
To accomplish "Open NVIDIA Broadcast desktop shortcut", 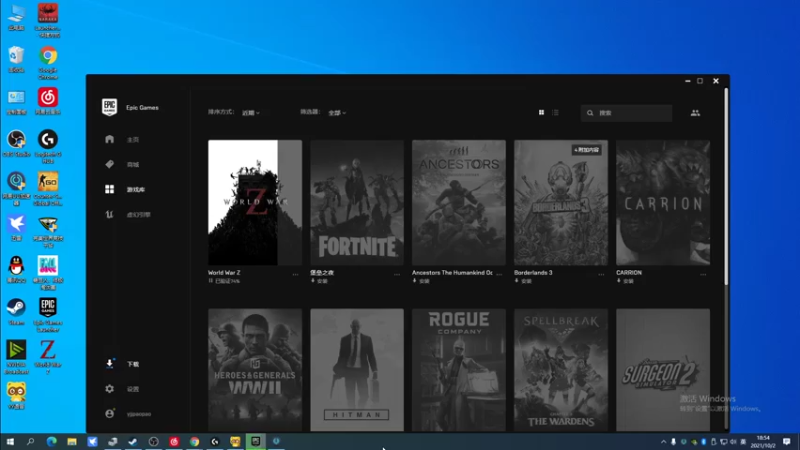I will click(x=16, y=357).
